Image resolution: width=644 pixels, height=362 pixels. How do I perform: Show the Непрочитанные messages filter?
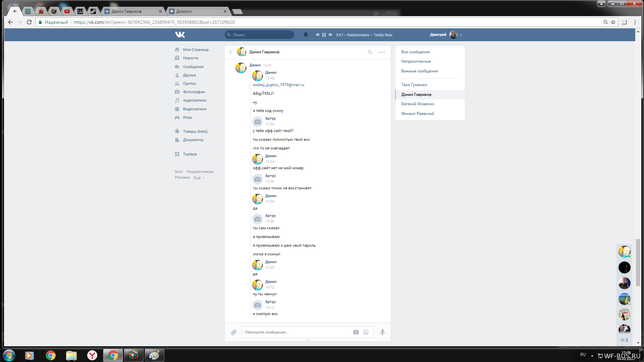pyautogui.click(x=416, y=61)
